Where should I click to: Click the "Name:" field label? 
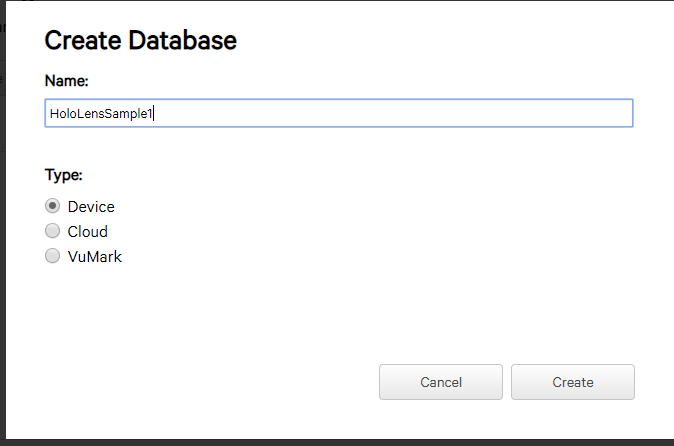(x=67, y=78)
